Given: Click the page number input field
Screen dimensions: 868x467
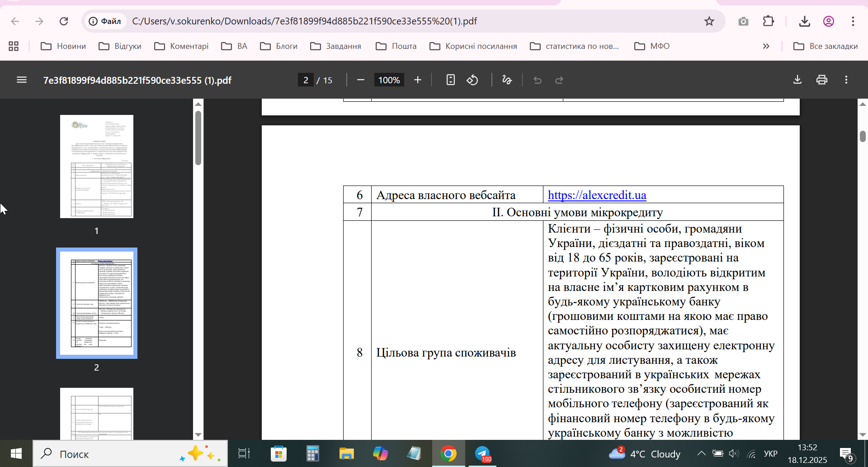Looking at the screenshot, I should click(x=306, y=80).
